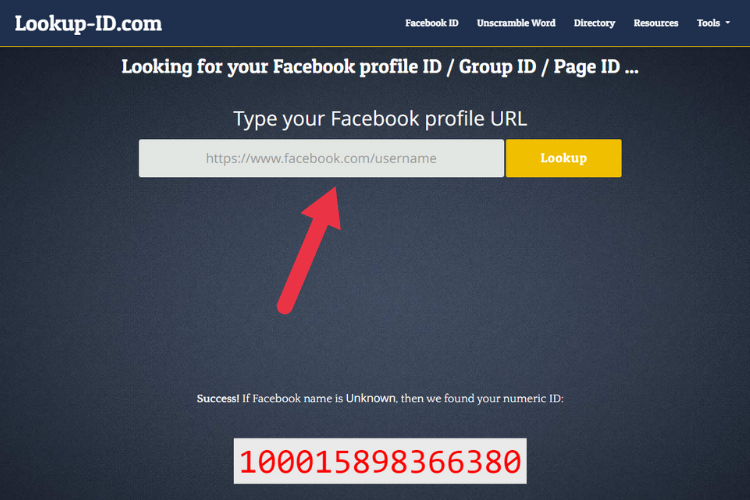
Task: Select the red numeric ID result
Action: coord(380,462)
